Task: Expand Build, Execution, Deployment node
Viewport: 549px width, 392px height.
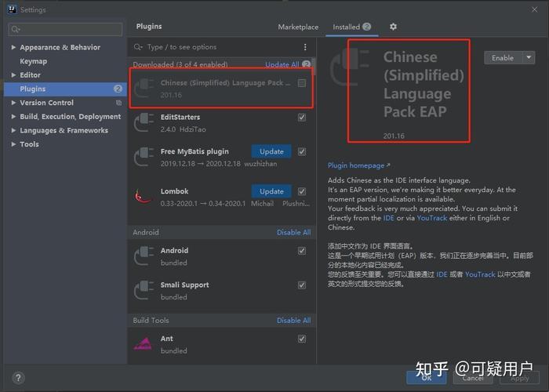Action: [13, 117]
